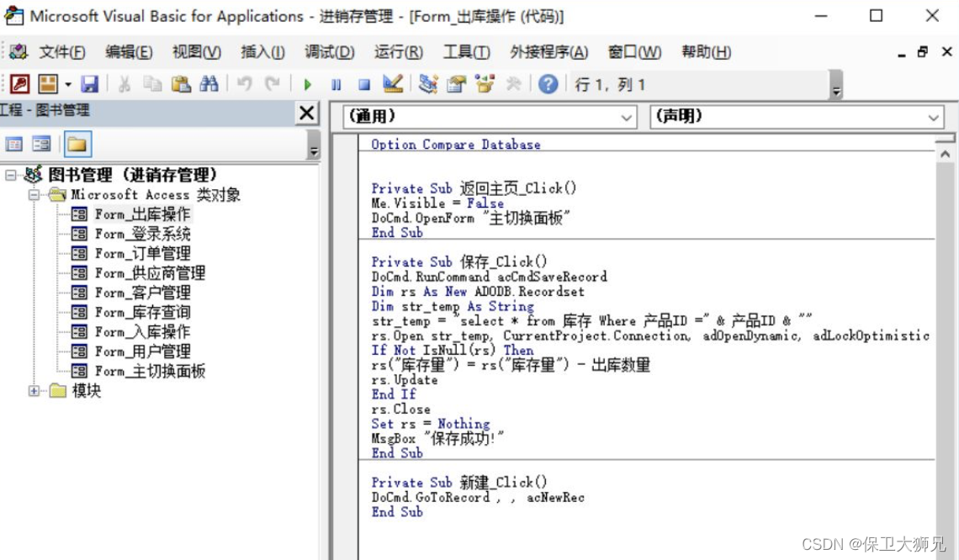Click the Undo arrow icon

[245, 84]
